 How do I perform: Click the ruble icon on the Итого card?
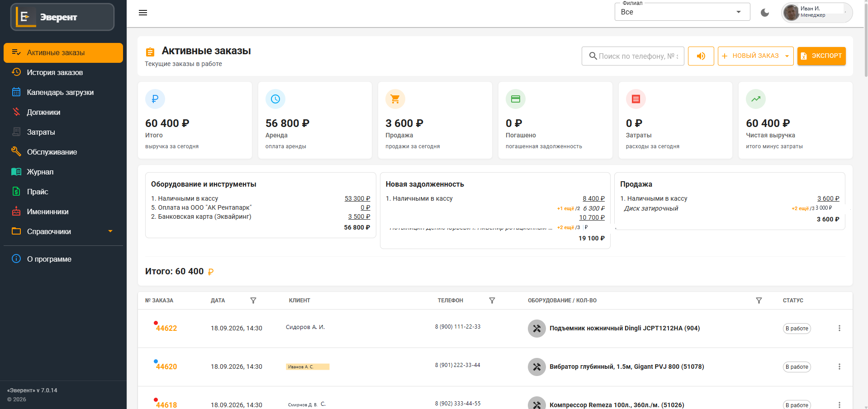(x=155, y=99)
